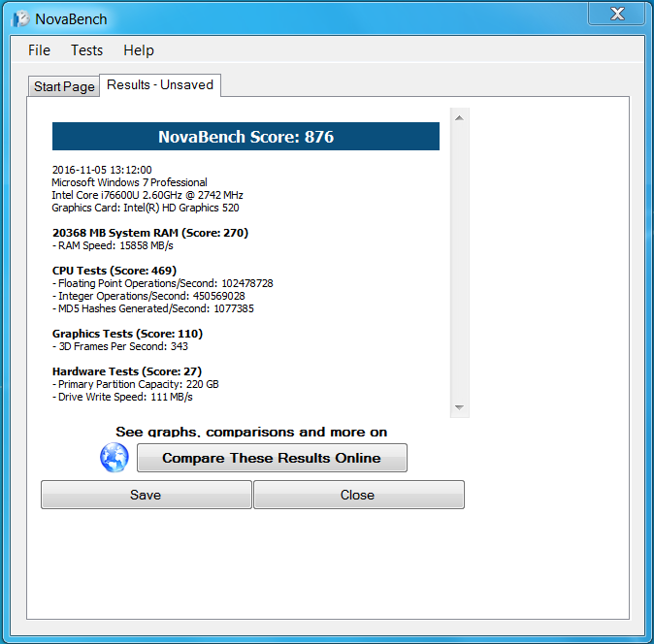Click the NovaBench Score: 876 banner
Image resolution: width=654 pixels, height=644 pixels.
(245, 137)
